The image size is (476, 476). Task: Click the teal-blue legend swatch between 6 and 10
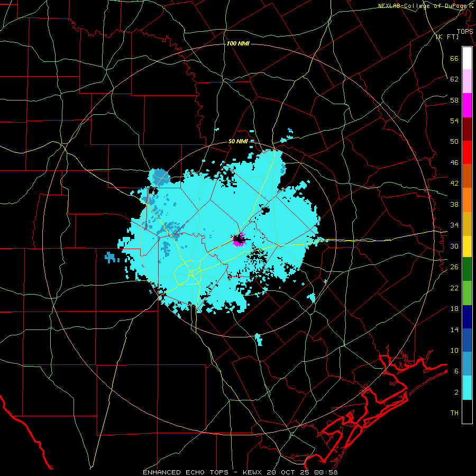467,364
